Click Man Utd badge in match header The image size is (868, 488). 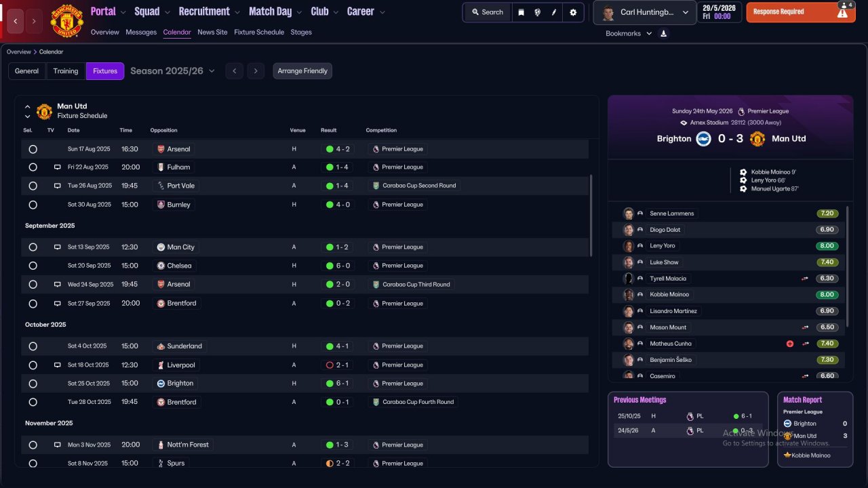(x=757, y=139)
